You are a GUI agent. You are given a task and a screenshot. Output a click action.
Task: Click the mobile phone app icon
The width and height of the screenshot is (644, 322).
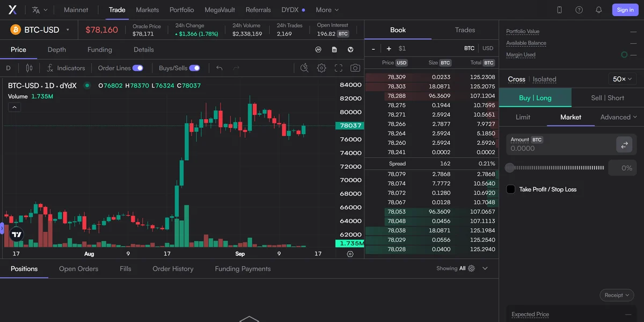point(559,10)
